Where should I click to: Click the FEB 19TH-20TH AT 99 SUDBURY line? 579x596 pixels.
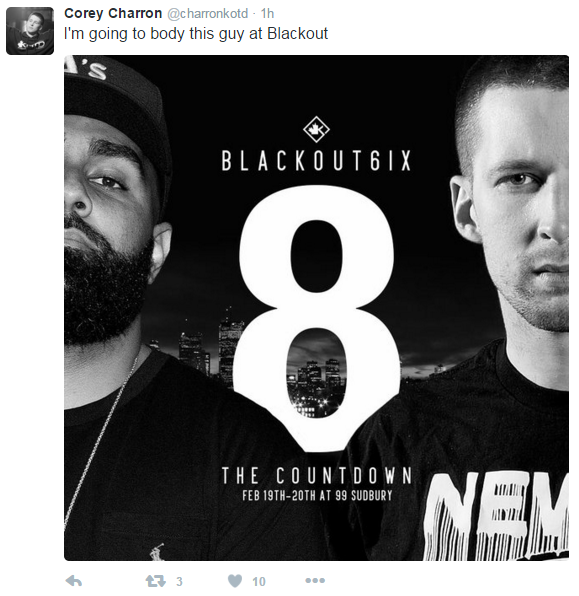(317, 496)
